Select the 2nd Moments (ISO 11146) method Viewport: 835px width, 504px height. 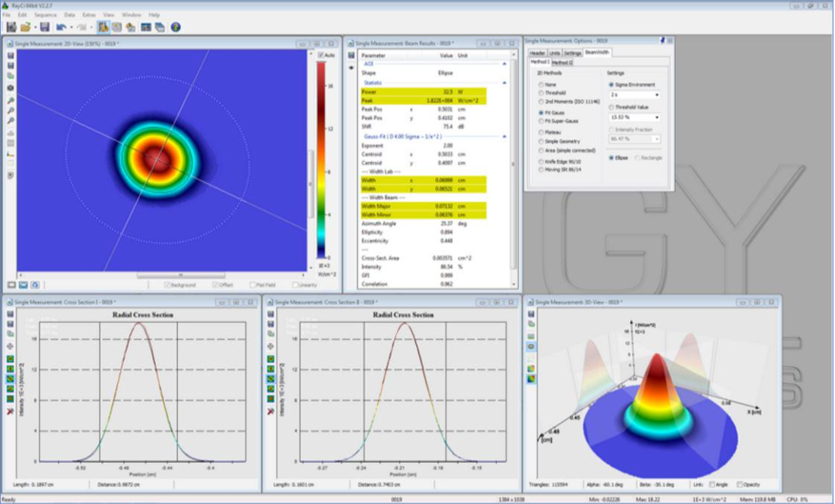[x=541, y=102]
